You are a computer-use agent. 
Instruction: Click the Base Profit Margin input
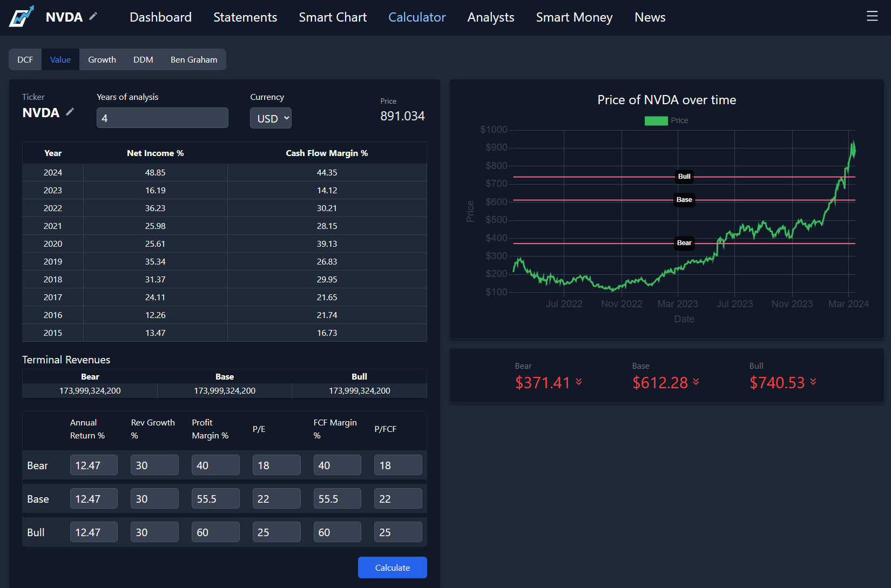215,499
